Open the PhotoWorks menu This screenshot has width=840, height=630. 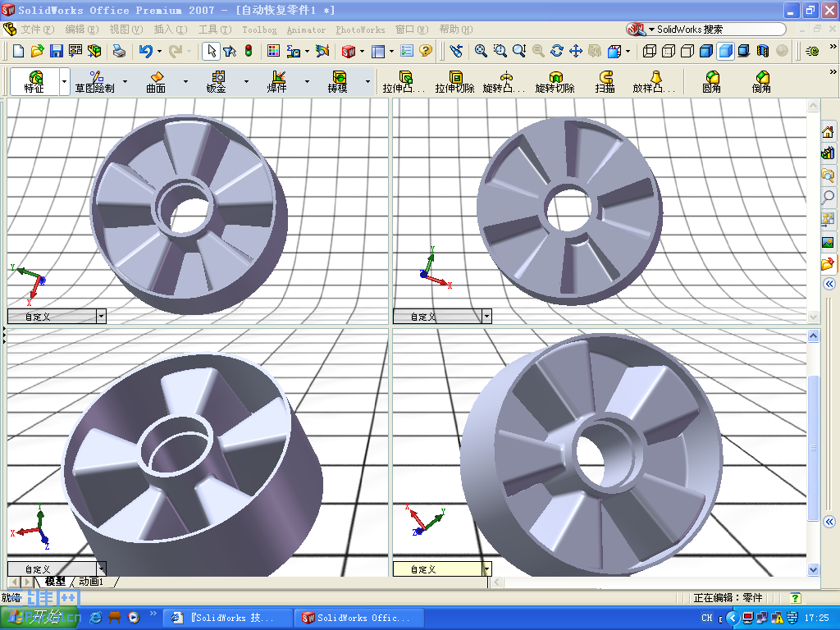[360, 30]
